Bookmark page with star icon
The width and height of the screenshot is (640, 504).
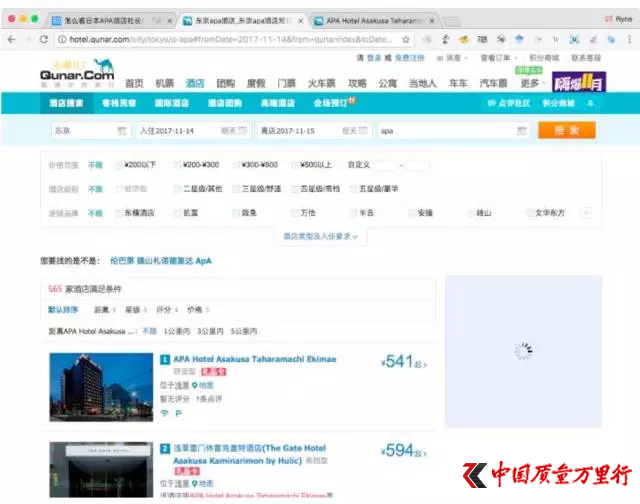click(x=406, y=40)
